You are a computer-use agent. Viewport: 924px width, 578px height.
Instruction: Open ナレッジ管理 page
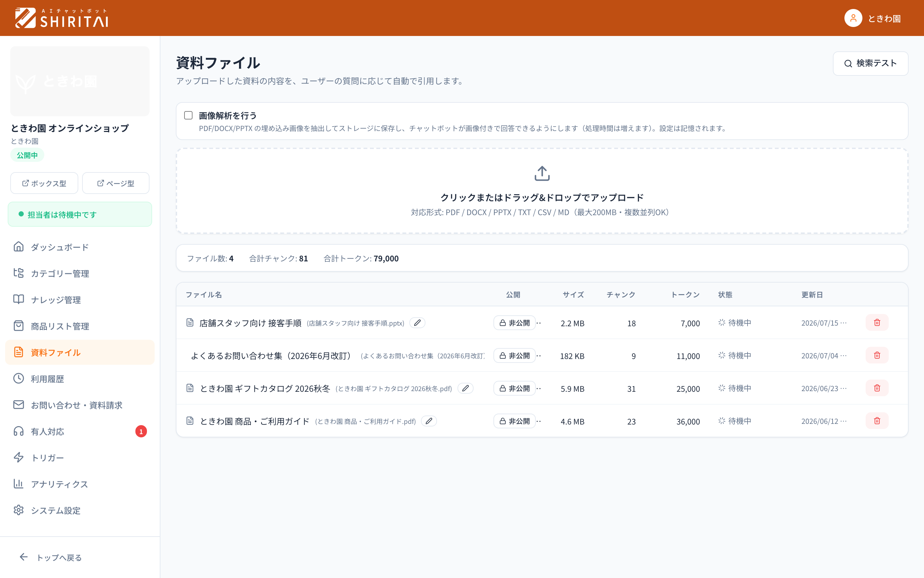click(x=80, y=300)
